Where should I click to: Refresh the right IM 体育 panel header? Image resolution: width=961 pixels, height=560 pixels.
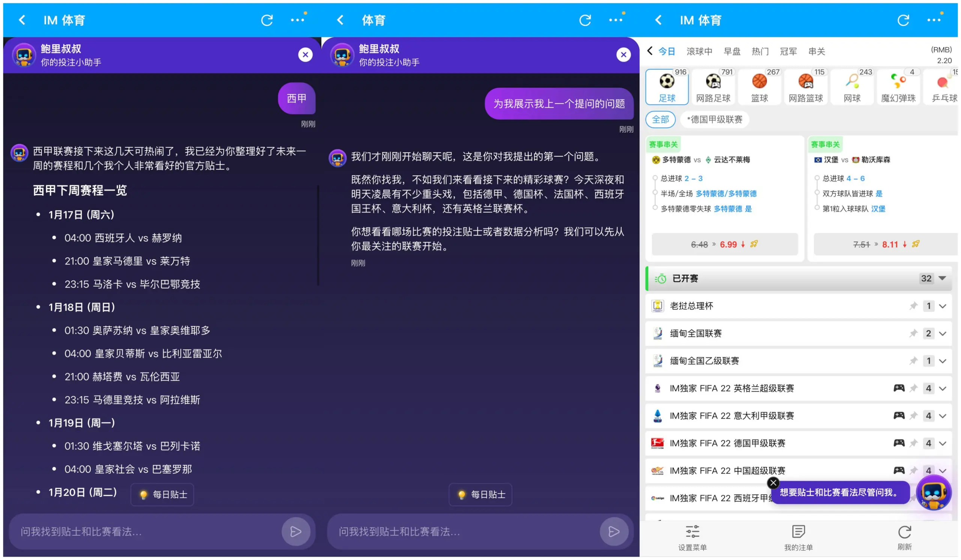904,20
